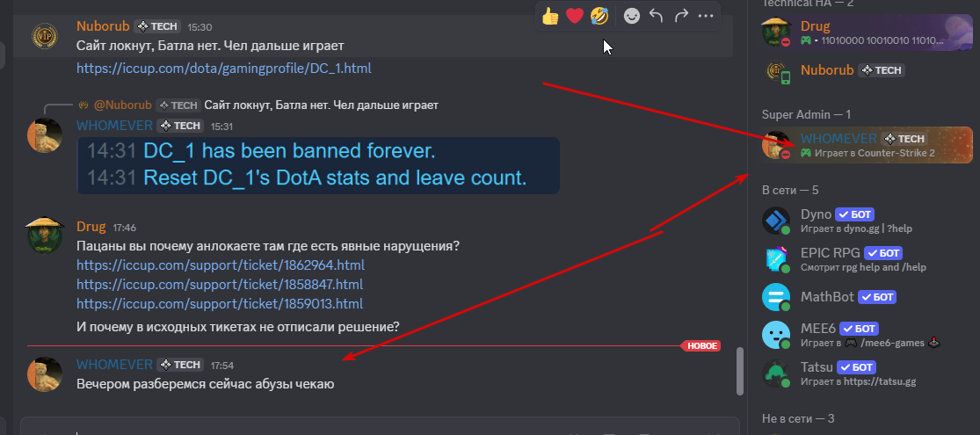Open ticket 1862964 link
The image size is (980, 435).
tap(220, 265)
